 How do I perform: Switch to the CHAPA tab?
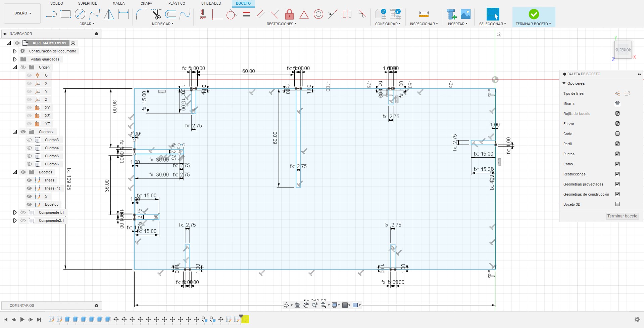(146, 3)
